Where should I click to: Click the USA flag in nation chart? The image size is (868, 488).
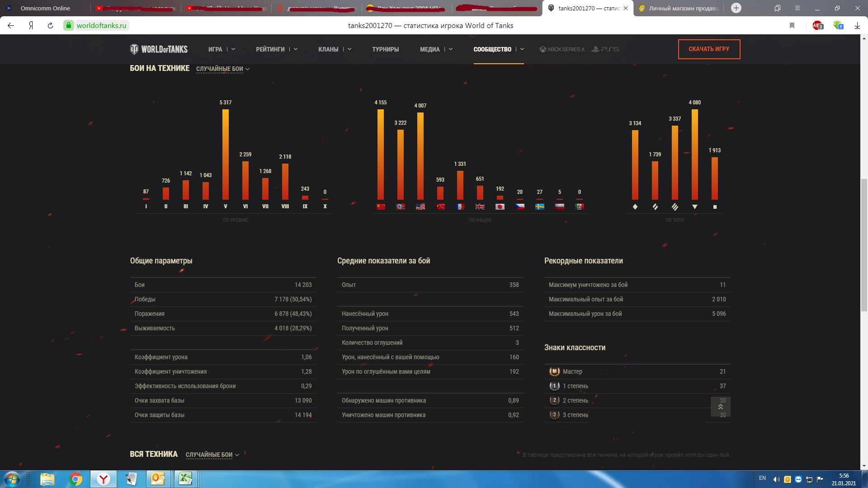(x=420, y=206)
